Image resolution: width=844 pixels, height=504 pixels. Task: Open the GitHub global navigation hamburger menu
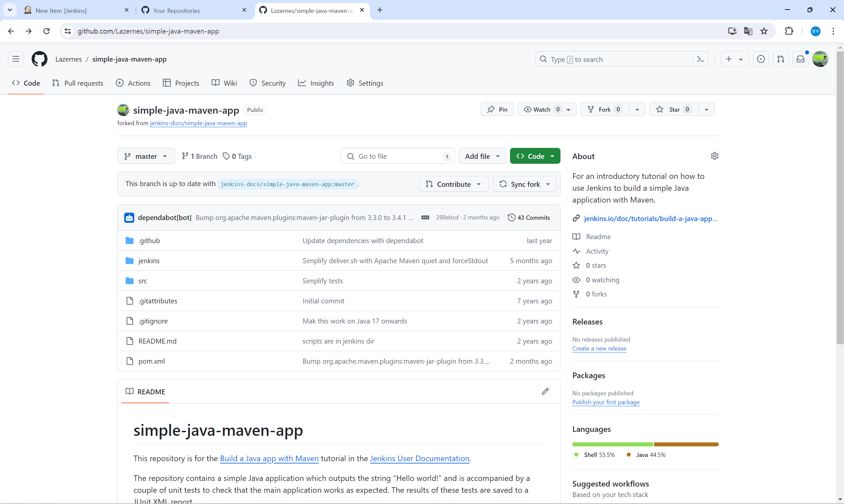(x=15, y=59)
